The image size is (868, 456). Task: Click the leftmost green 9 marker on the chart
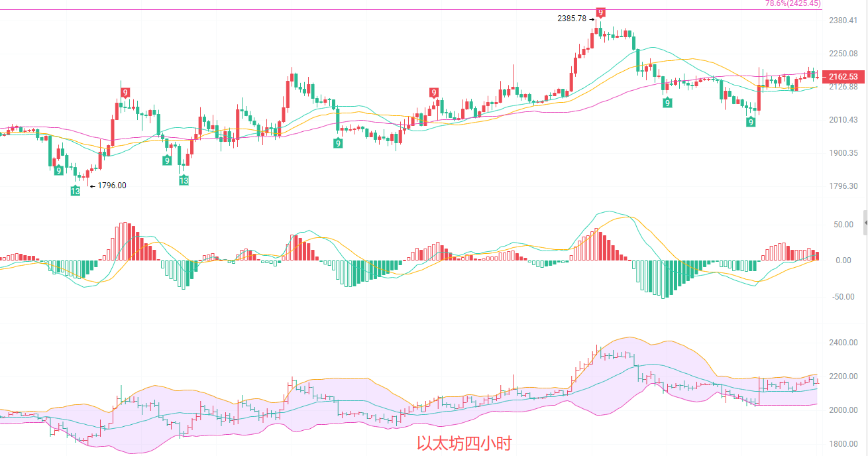[58, 170]
